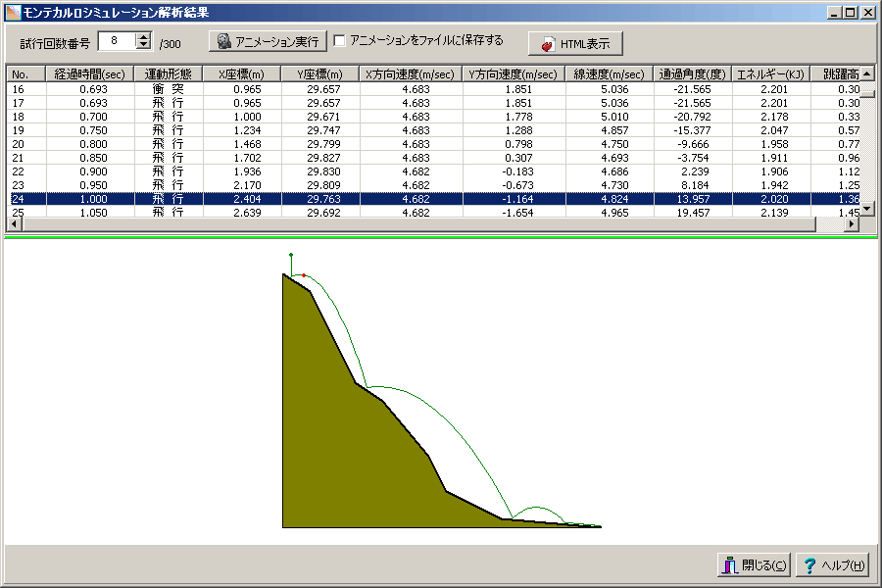Select row No. 21 at time 0.850
Viewport: 882px width, 588px height.
pos(433,158)
